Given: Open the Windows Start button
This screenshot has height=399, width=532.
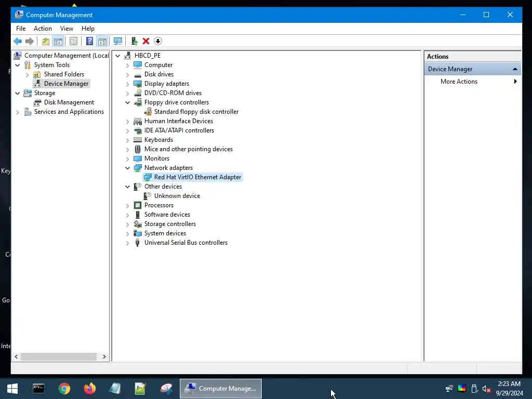Looking at the screenshot, I should [12, 389].
